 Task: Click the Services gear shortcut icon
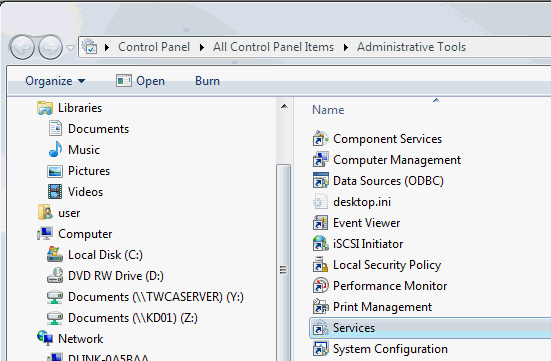coord(320,328)
